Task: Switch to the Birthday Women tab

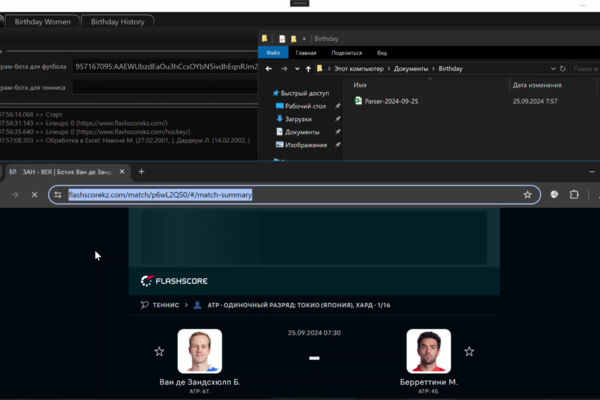Action: click(42, 22)
